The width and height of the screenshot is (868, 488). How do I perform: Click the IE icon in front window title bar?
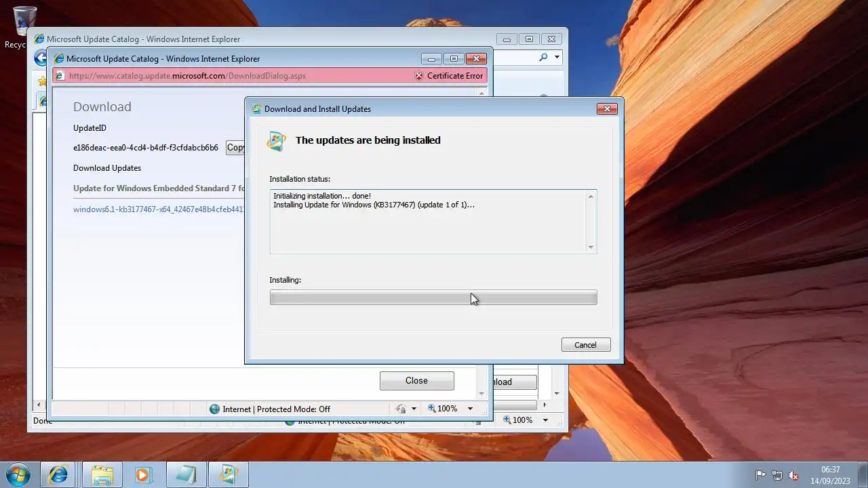point(59,59)
